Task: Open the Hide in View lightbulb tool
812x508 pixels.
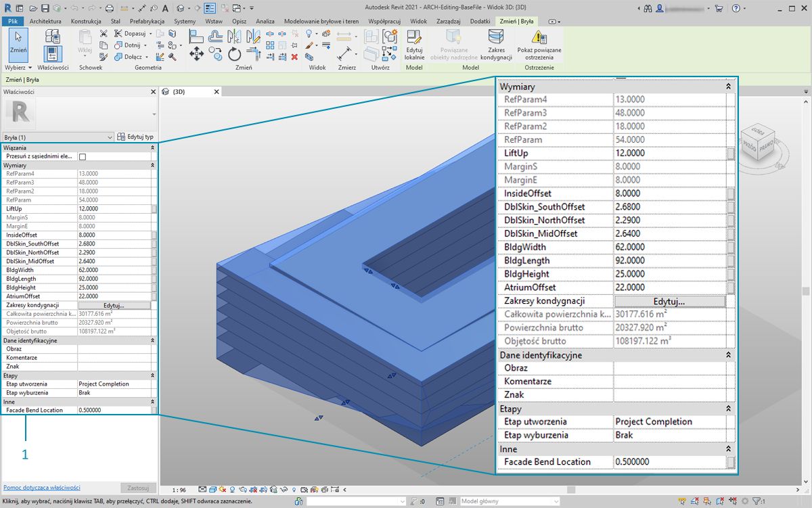Action: pos(308,33)
